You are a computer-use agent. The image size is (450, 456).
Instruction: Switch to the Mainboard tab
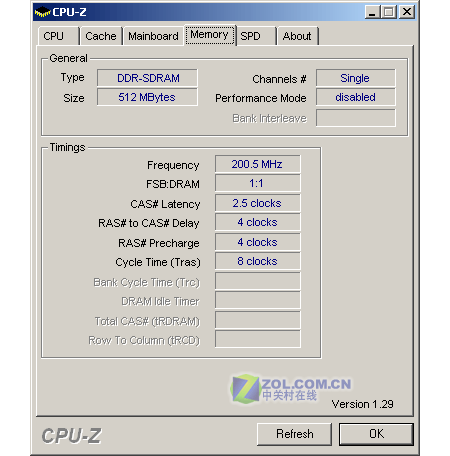153,36
